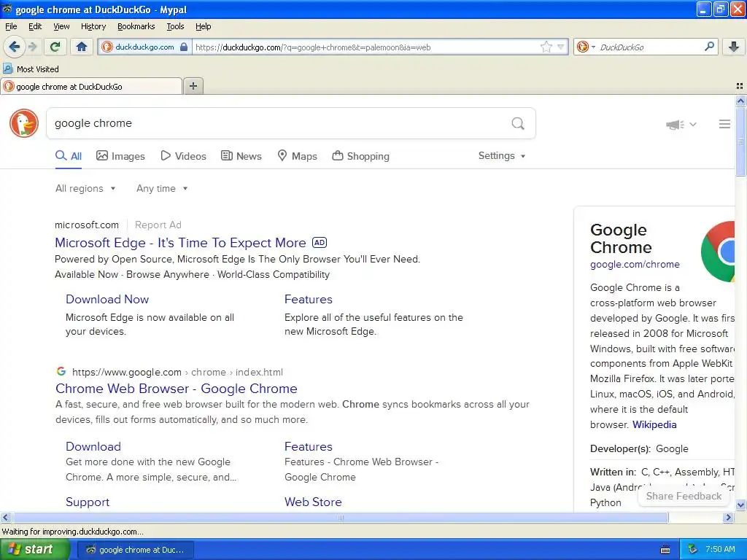Viewport: 747px width, 560px height.
Task: Open the View menu
Action: (61, 26)
